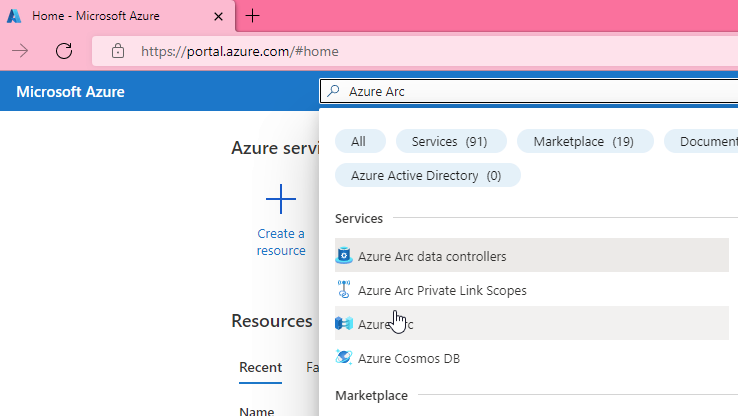Screen dimensions: 738x416
Task: Click the Private Link Scopes icon
Action: click(x=344, y=289)
